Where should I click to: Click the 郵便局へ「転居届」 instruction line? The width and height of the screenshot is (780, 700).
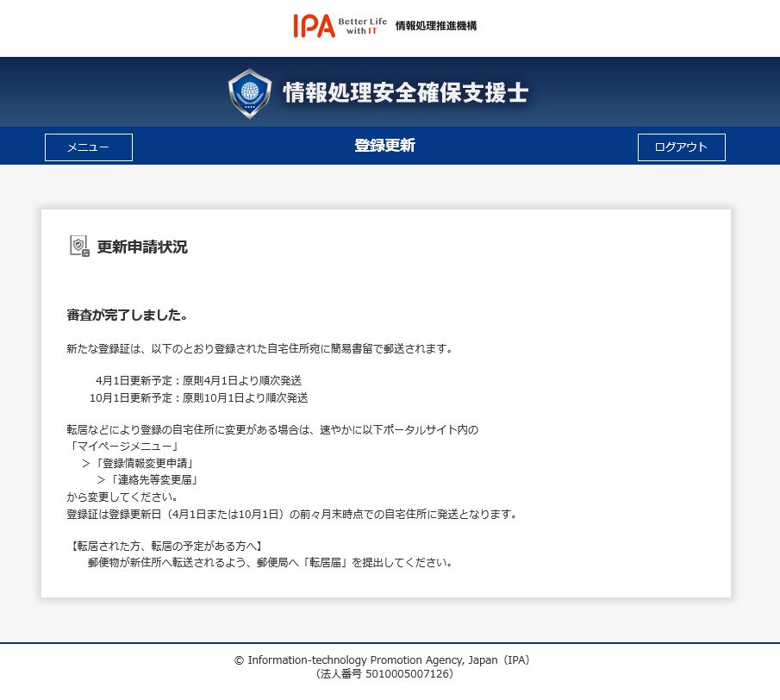270,563
